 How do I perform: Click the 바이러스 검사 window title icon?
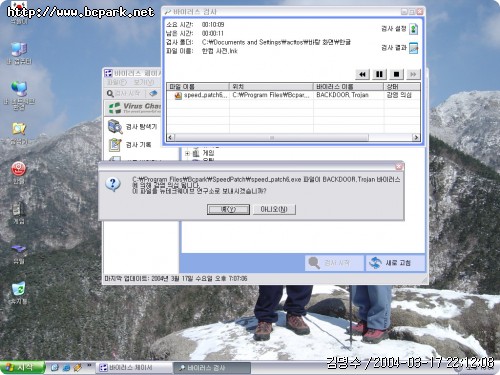click(168, 12)
